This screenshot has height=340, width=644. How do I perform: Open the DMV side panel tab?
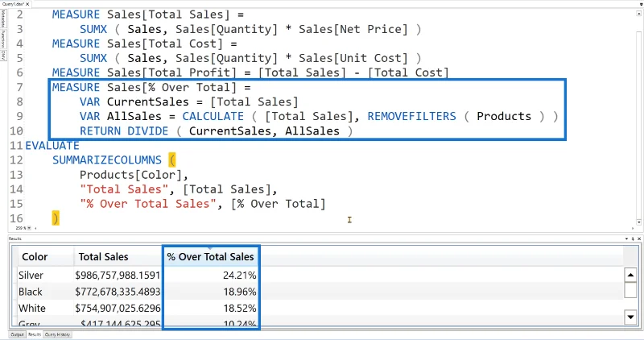(x=3, y=55)
